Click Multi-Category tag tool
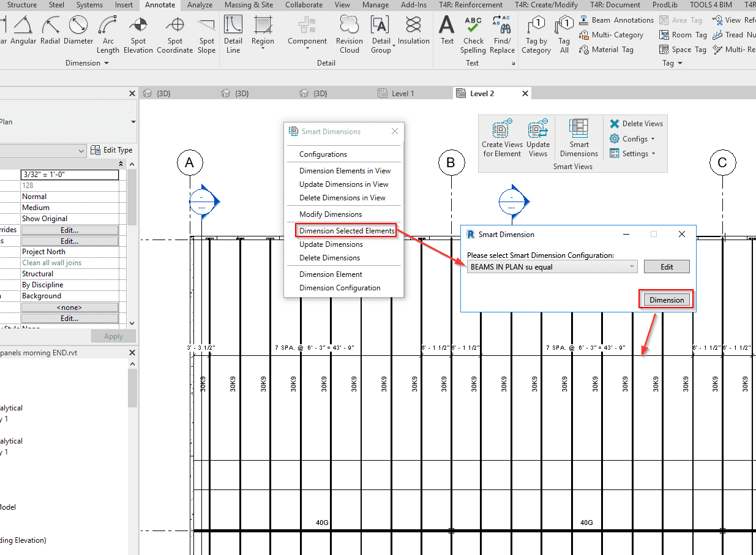The image size is (756, 555). click(x=611, y=35)
